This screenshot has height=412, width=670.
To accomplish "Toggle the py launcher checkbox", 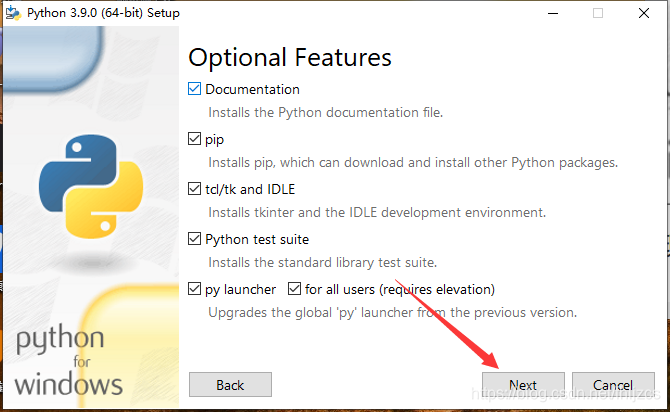I will 194,289.
